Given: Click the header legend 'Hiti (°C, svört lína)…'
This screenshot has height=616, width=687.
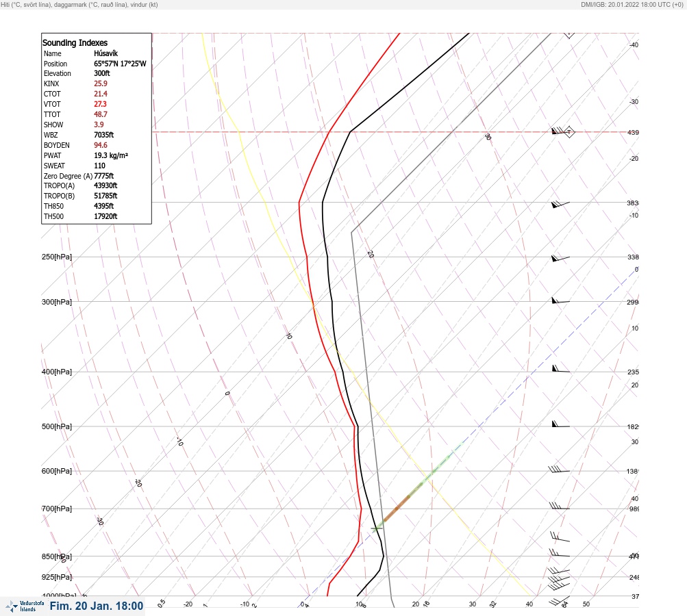Looking at the screenshot, I should pos(79,5).
